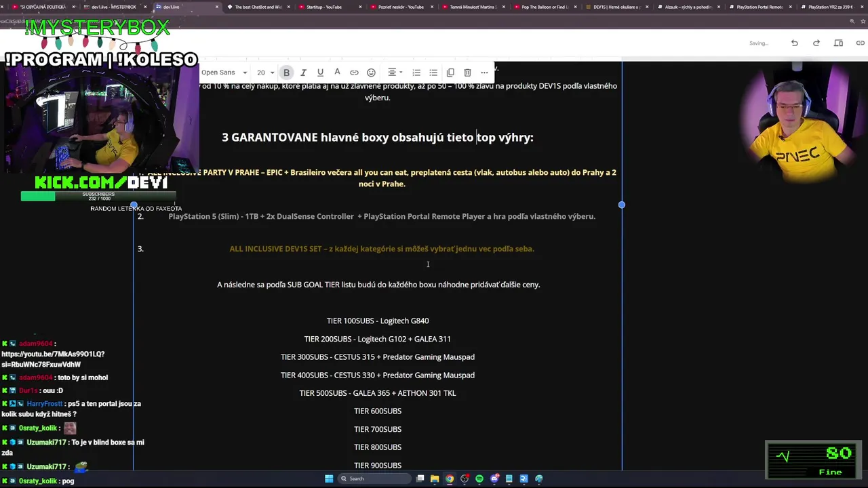Click 'TIER 500SUBS - GALEA 365 + AETHON 301 TKL'
Screen dimensions: 868x488
point(378,393)
